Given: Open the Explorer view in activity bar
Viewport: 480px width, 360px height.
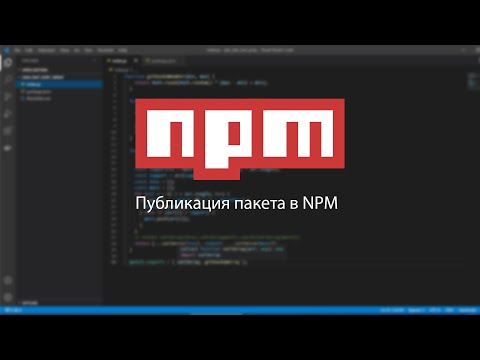Looking at the screenshot, I should coord(8,63).
